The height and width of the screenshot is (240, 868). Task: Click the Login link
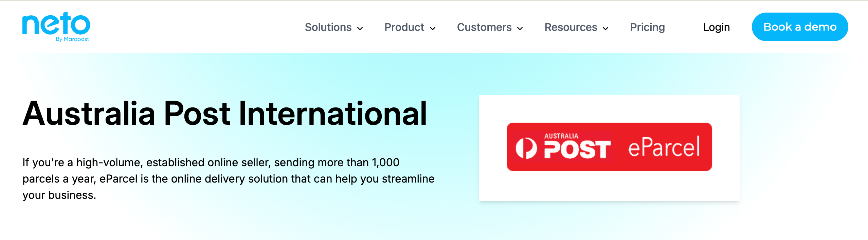[716, 27]
